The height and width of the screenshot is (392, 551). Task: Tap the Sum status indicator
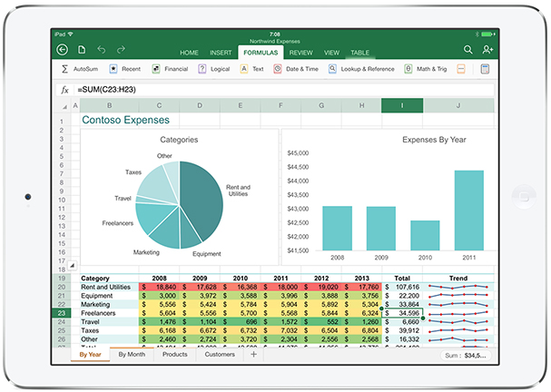465,356
